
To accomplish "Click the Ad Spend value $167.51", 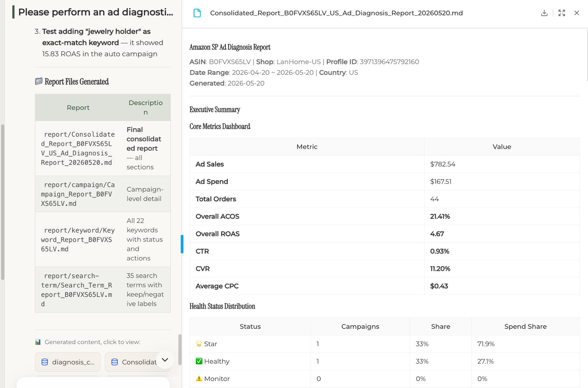I will 440,181.
